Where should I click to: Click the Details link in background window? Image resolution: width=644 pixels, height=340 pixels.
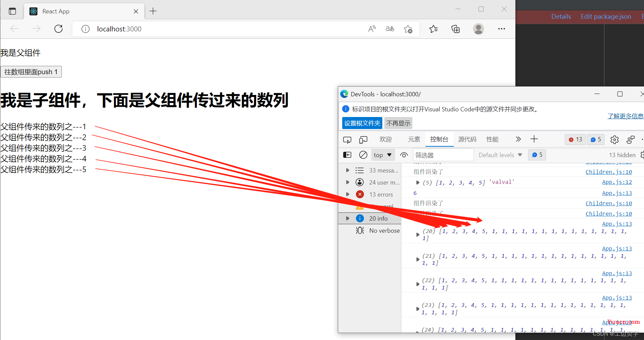(561, 16)
